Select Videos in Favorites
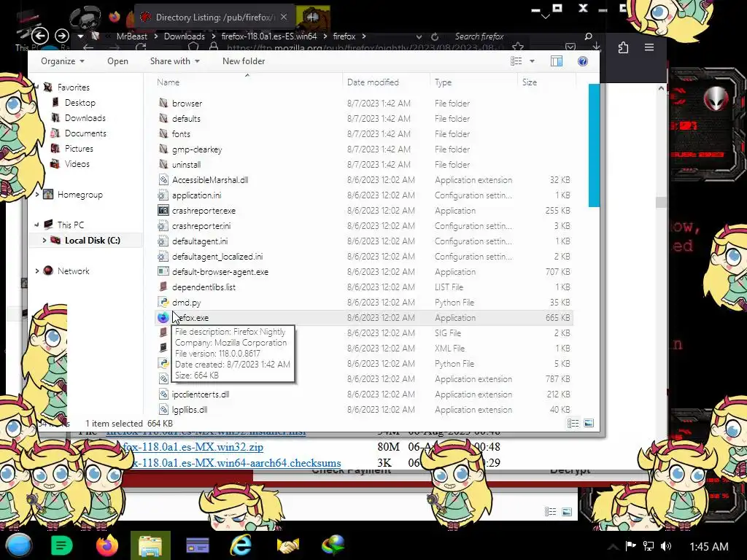 (77, 163)
